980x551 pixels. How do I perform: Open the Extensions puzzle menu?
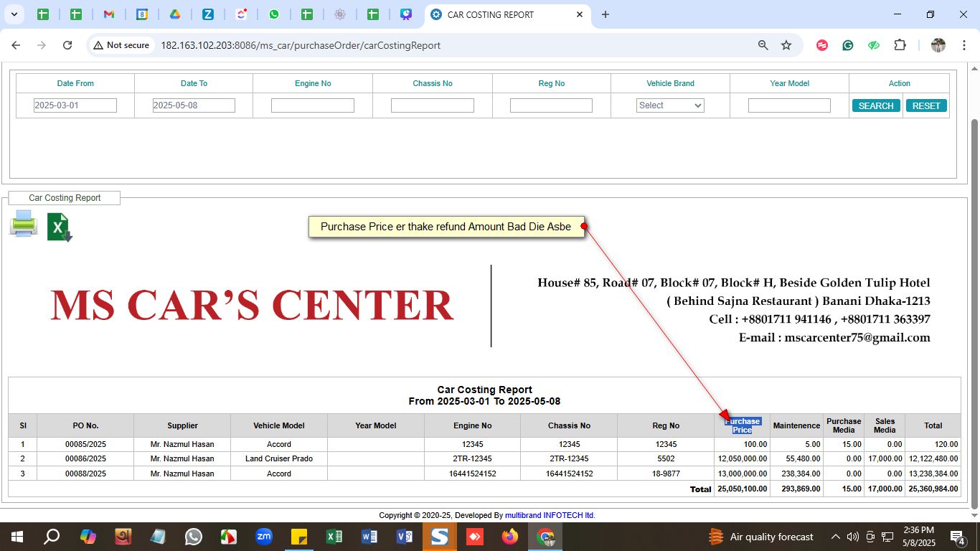pos(900,45)
